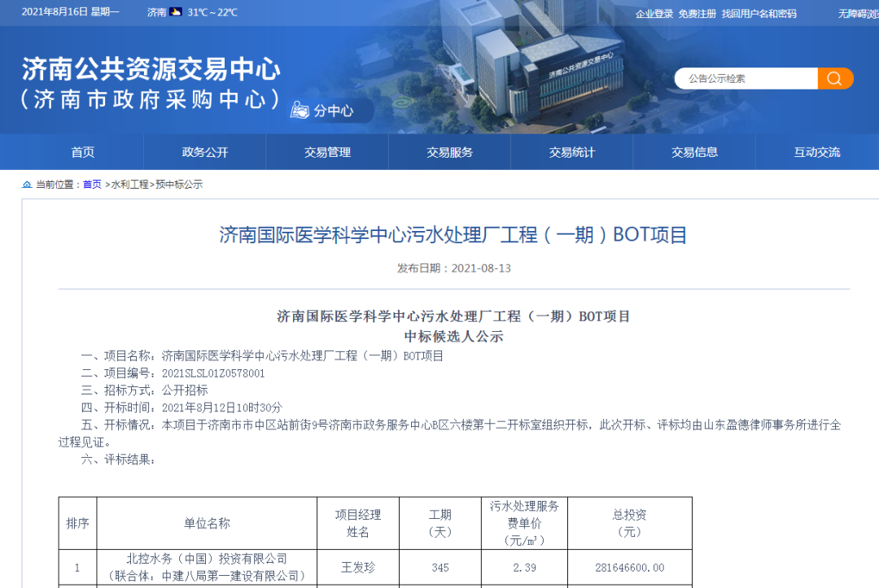Click the 污水处理服务费单价 table header

coord(524,523)
